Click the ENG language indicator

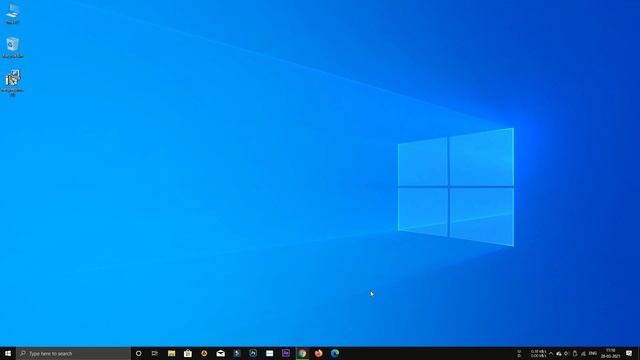593,353
